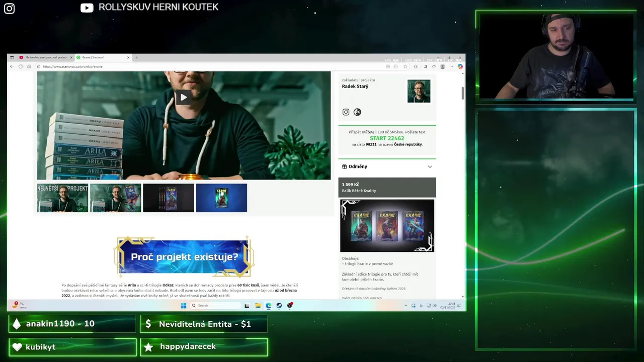Open the browser favorites list icon
Screen dimensions: 644x362
434,66
